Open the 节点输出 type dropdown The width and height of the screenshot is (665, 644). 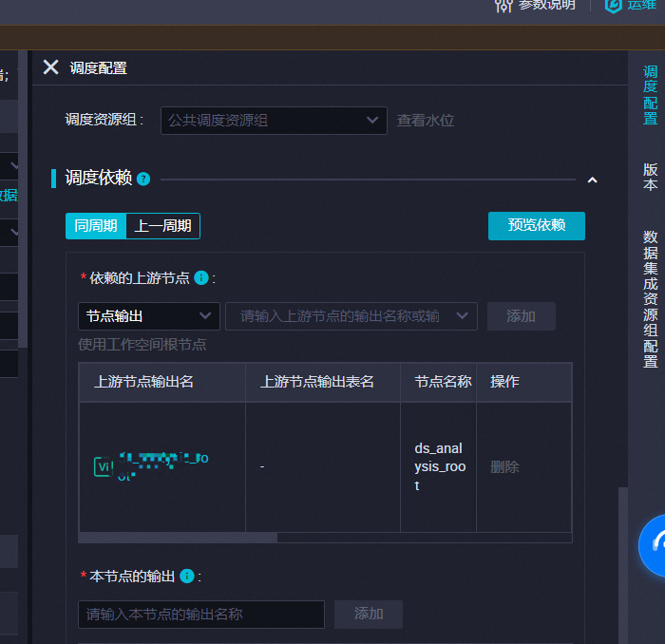[149, 316]
